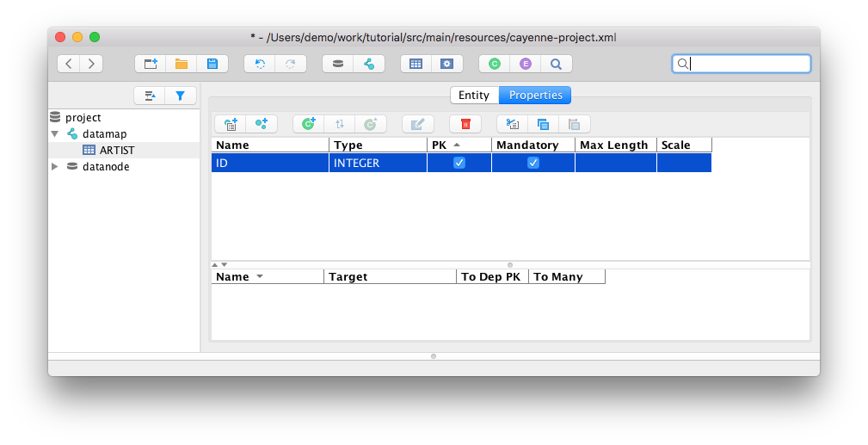Image resolution: width=868 pixels, height=445 pixels.
Task: Click the split pane divider between tables
Action: click(x=510, y=264)
